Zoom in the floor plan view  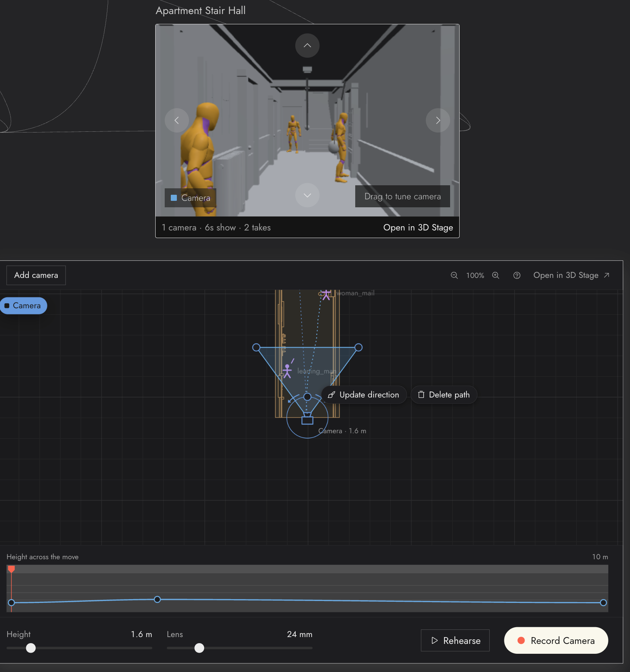pos(496,275)
